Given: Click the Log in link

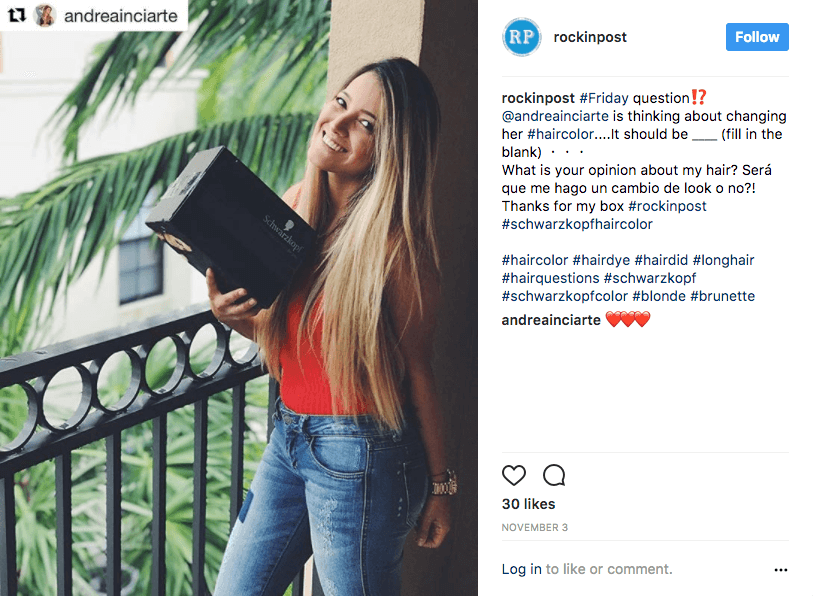Looking at the screenshot, I should [521, 569].
